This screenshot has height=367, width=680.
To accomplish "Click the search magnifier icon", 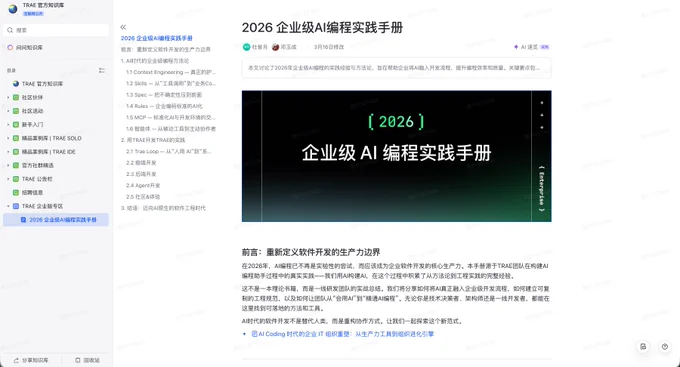I will click(10, 30).
